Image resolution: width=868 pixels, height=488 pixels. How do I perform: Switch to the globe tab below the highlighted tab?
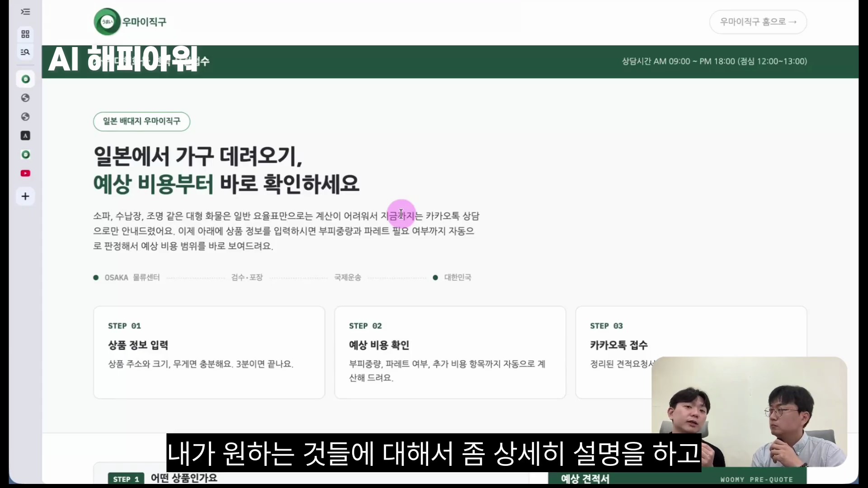(x=25, y=98)
